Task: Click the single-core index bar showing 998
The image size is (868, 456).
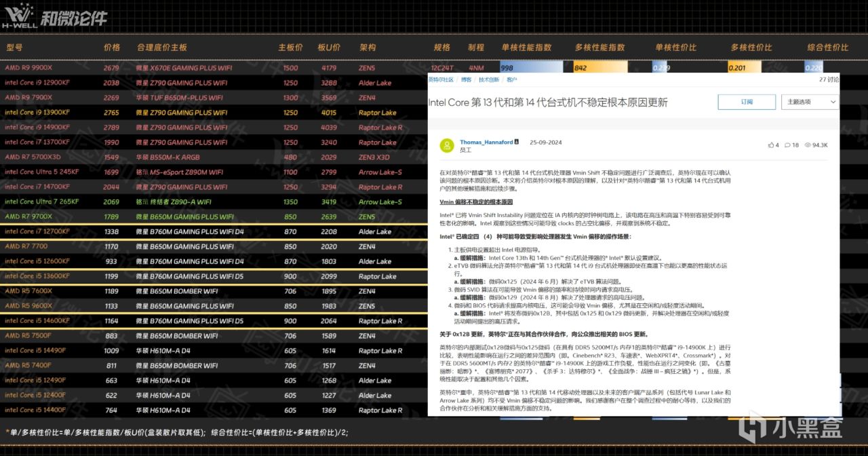Action: tap(533, 68)
